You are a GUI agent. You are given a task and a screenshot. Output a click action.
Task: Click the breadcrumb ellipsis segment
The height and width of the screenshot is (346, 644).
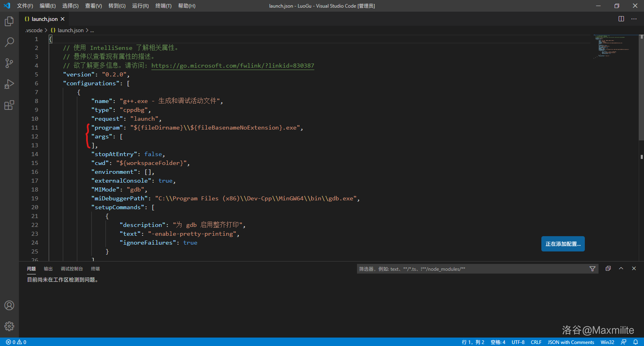point(92,30)
